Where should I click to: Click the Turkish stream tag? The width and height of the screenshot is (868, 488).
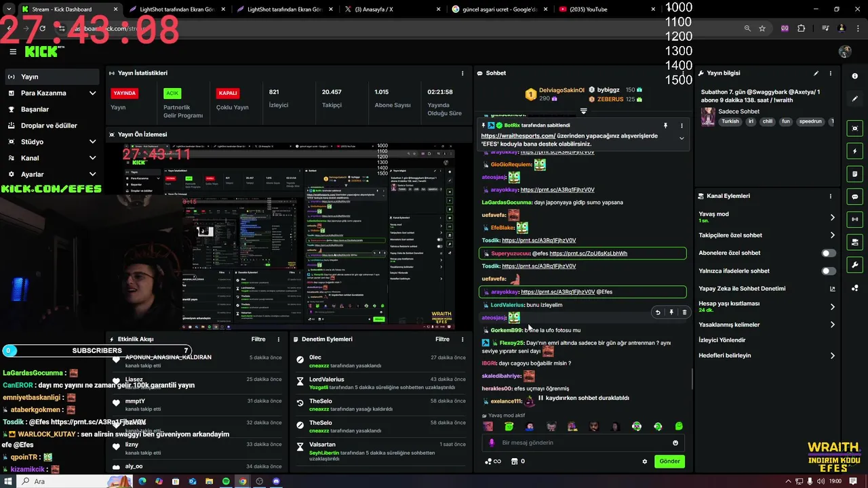pyautogui.click(x=730, y=121)
